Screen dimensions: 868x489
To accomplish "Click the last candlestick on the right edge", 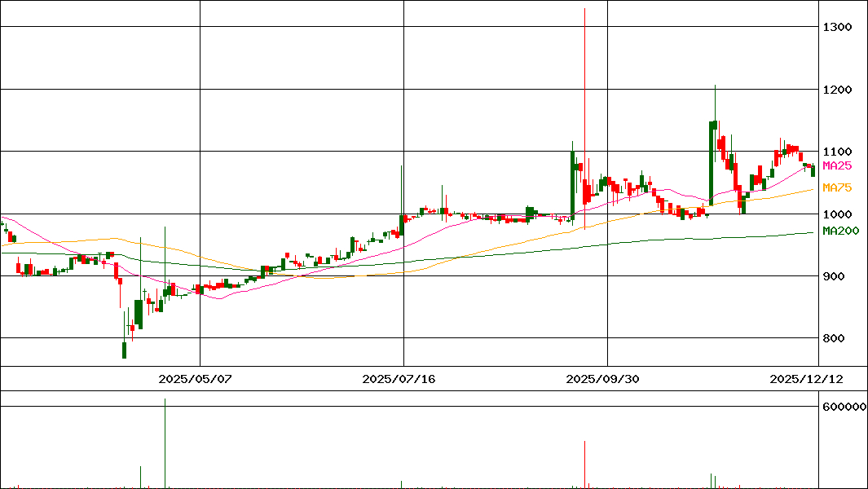I will pyautogui.click(x=813, y=170).
